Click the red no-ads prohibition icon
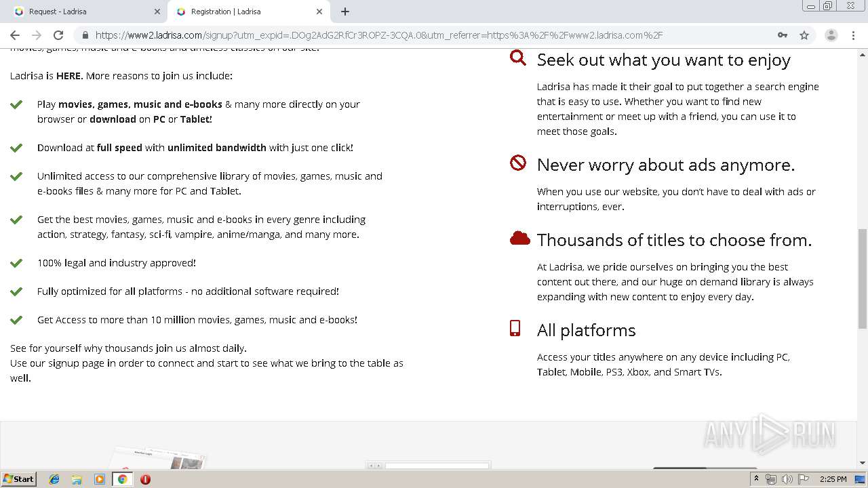This screenshot has height=488, width=868. (518, 163)
